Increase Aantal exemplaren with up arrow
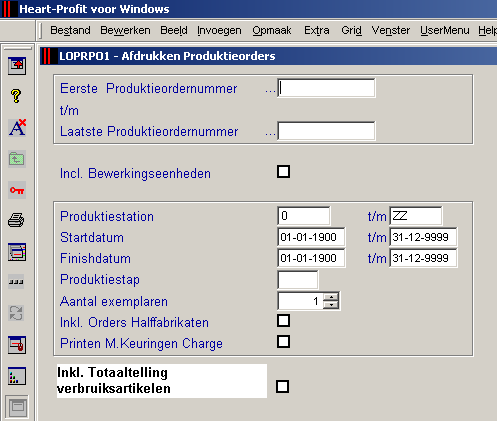This screenshot has height=421, width=497. [331, 297]
